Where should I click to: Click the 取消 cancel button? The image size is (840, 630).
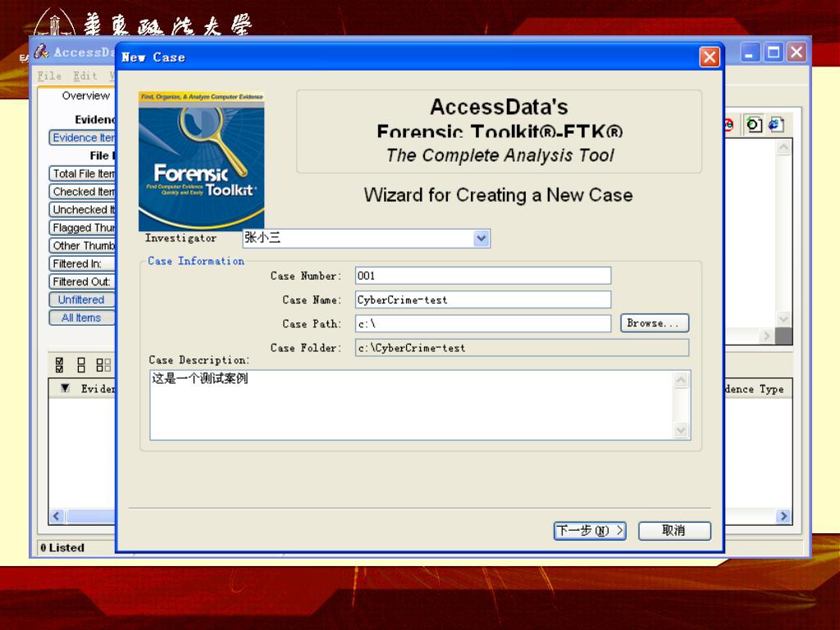[x=674, y=531]
